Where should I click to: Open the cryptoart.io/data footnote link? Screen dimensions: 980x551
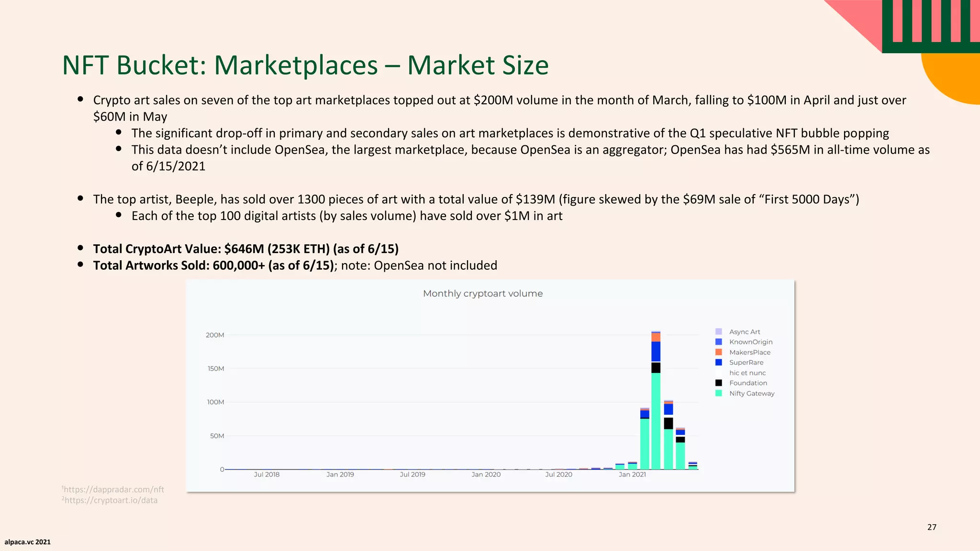coord(111,500)
